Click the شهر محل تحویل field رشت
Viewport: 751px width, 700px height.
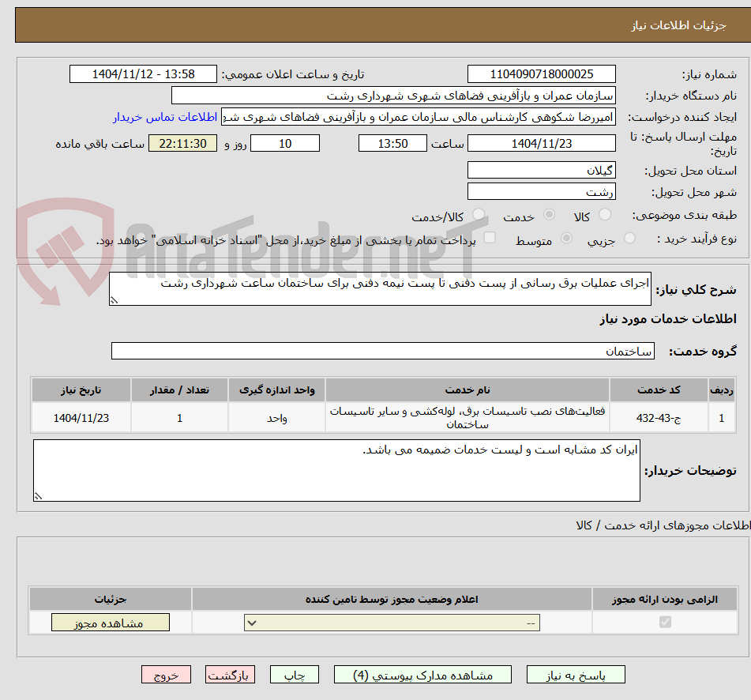[x=541, y=192]
